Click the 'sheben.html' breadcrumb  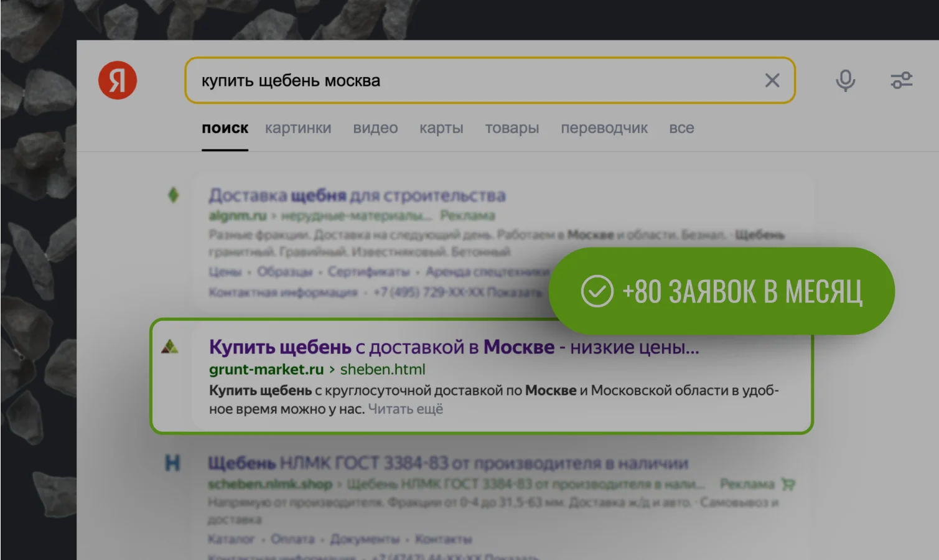[383, 370]
